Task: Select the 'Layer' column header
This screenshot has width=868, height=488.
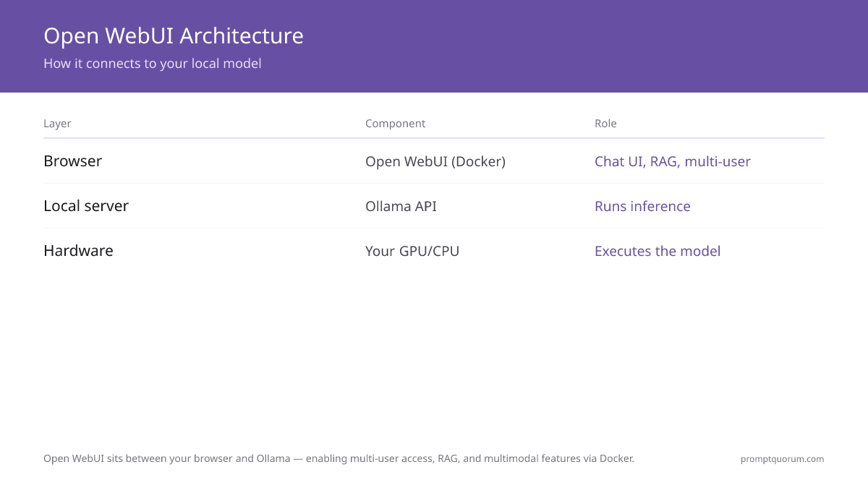Action: pos(57,124)
